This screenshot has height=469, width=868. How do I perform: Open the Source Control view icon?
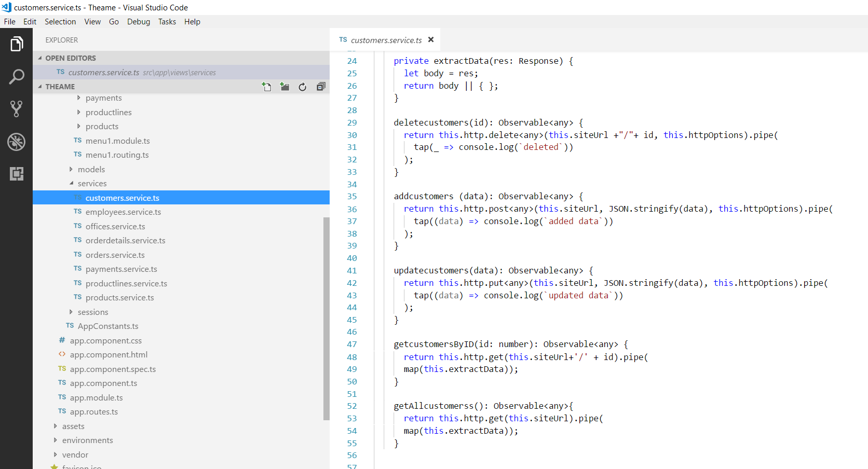[x=16, y=109]
